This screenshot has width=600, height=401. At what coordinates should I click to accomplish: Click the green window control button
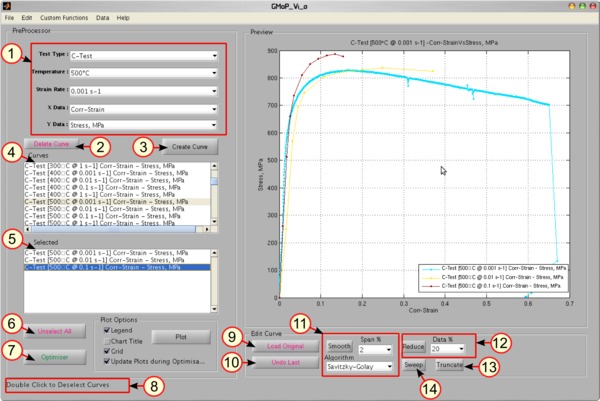click(582, 6)
